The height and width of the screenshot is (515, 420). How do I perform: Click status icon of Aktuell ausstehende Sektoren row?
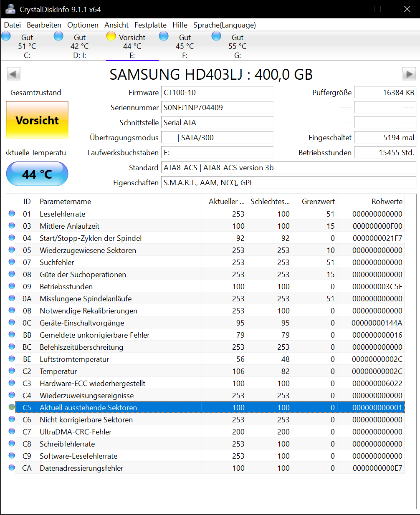click(12, 407)
